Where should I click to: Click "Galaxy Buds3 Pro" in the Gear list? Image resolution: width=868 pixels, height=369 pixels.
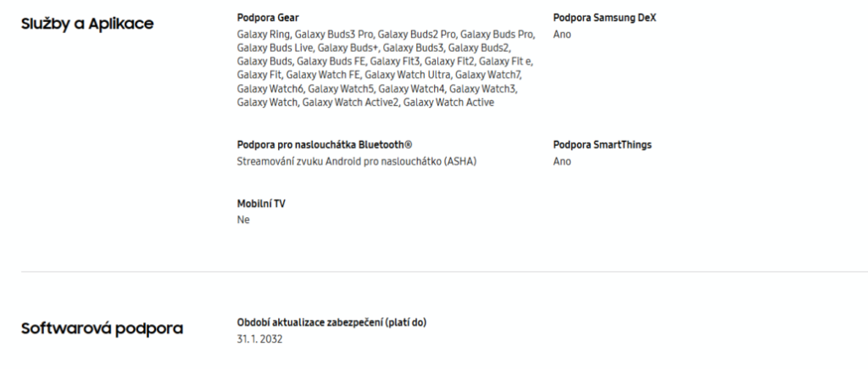[335, 35]
